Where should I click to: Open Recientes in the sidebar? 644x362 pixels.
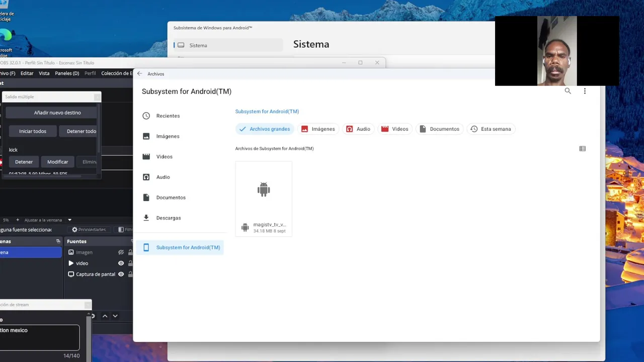pyautogui.click(x=180, y=116)
